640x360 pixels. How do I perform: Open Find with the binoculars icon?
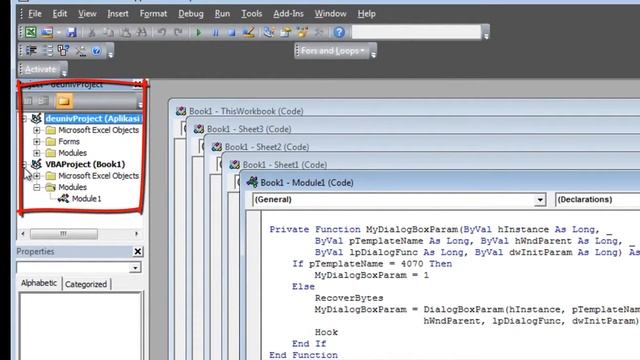click(142, 32)
